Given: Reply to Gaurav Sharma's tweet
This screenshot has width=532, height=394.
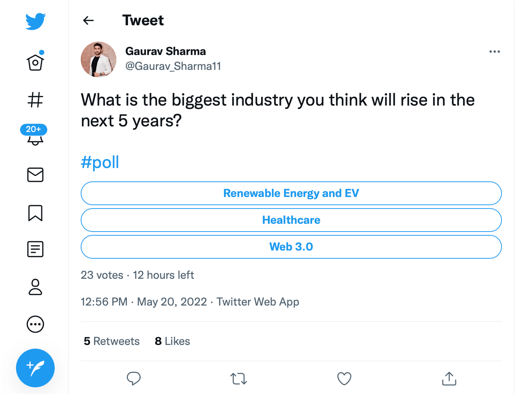Looking at the screenshot, I should (134, 378).
